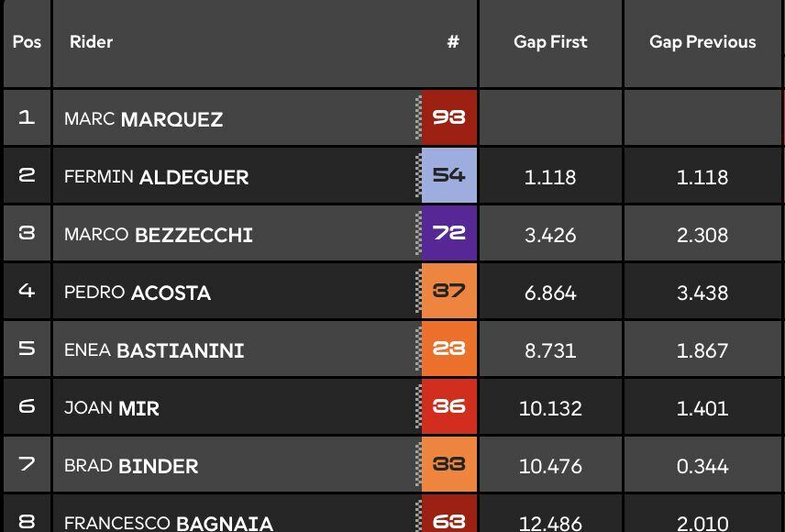Viewport: 785px width, 532px height.
Task: Select Marco Bezzecchi's name in the table
Action: pyautogui.click(x=159, y=235)
